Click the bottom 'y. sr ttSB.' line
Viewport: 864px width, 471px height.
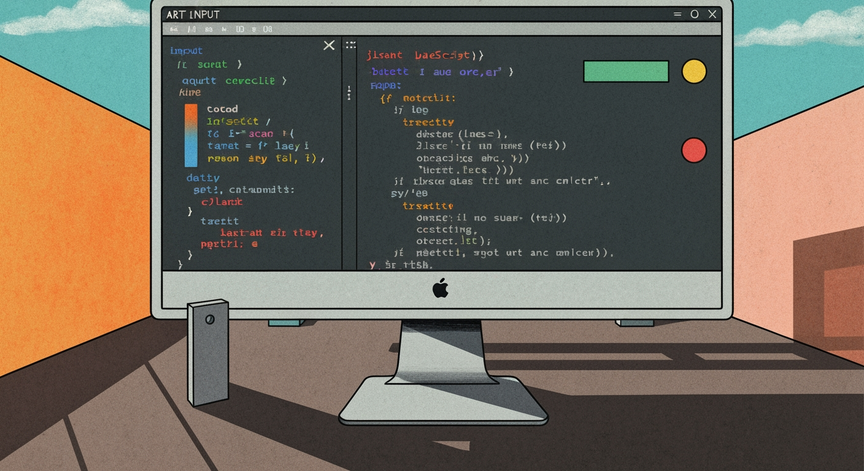[401, 265]
